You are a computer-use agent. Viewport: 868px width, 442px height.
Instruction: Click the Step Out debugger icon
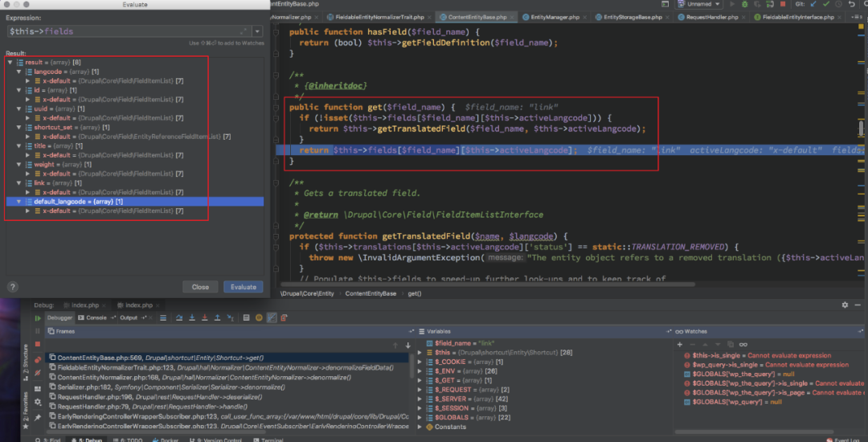click(x=218, y=317)
